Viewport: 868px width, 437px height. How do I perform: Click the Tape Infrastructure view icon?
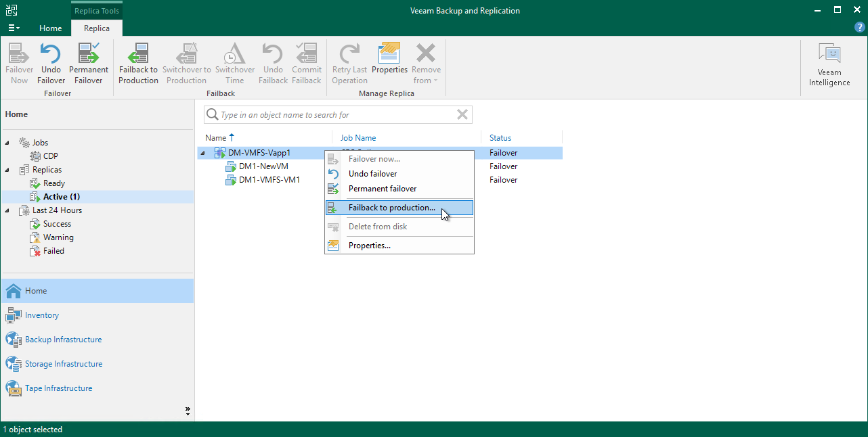14,388
